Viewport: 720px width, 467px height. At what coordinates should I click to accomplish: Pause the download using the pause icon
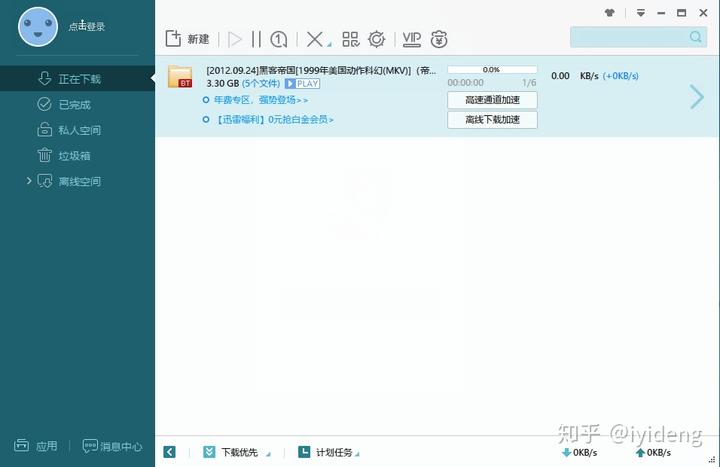click(x=256, y=39)
